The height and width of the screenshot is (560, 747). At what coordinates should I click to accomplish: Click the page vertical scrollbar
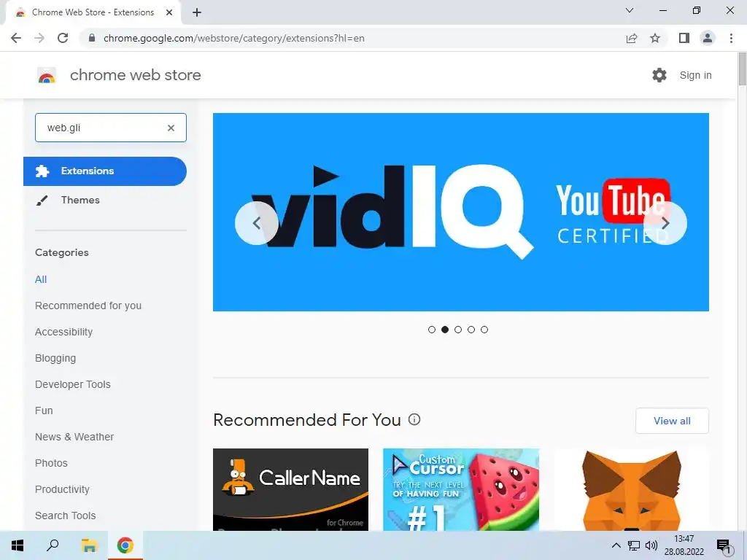point(742,69)
